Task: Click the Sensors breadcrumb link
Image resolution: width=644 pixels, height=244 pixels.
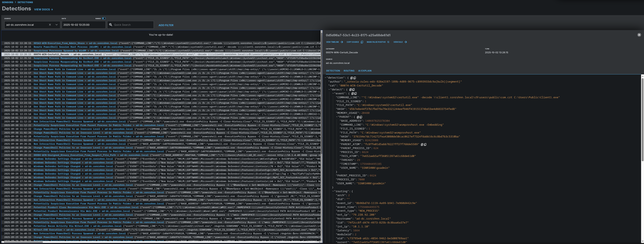Action: pyautogui.click(x=7, y=2)
